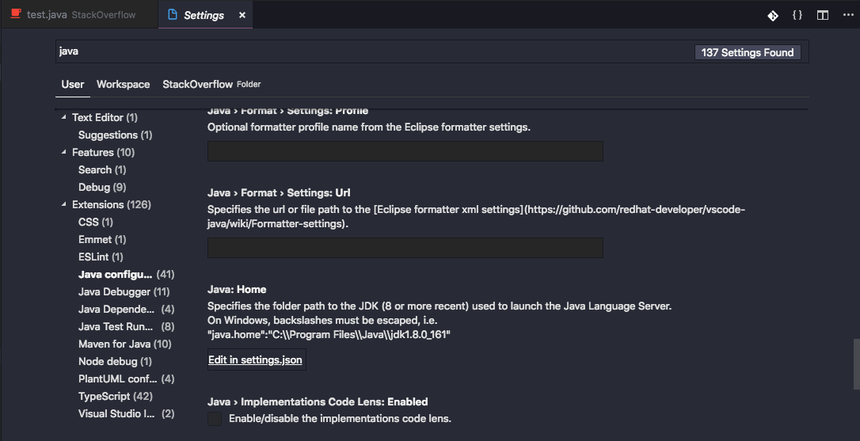This screenshot has width=860, height=441.
Task: Click Edit in settings.json link
Action: [255, 359]
